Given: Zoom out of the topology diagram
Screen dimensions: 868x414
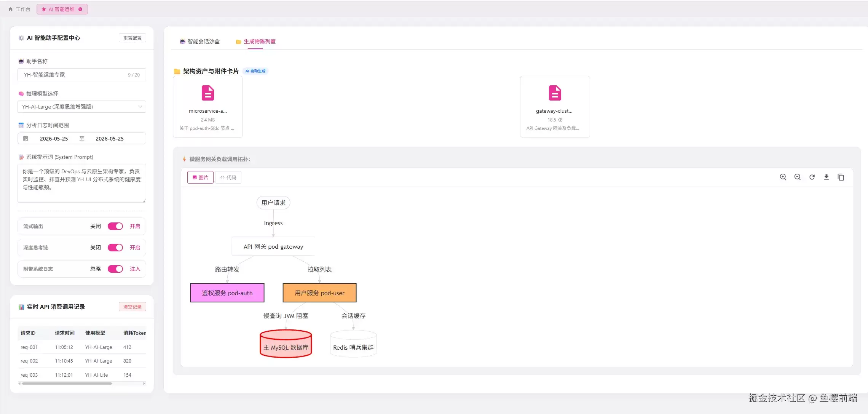Looking at the screenshot, I should [797, 177].
